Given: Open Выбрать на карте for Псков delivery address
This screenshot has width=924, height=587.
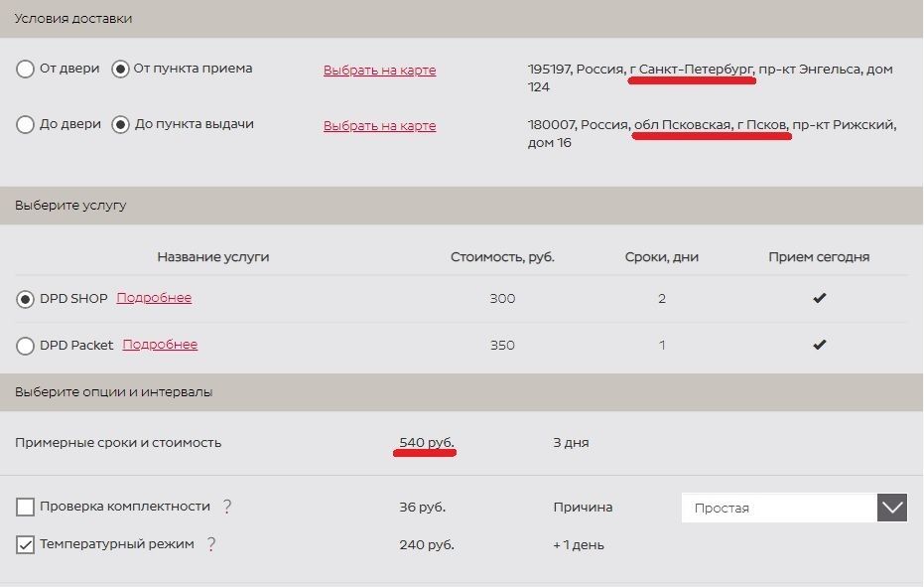Looking at the screenshot, I should click(379, 126).
